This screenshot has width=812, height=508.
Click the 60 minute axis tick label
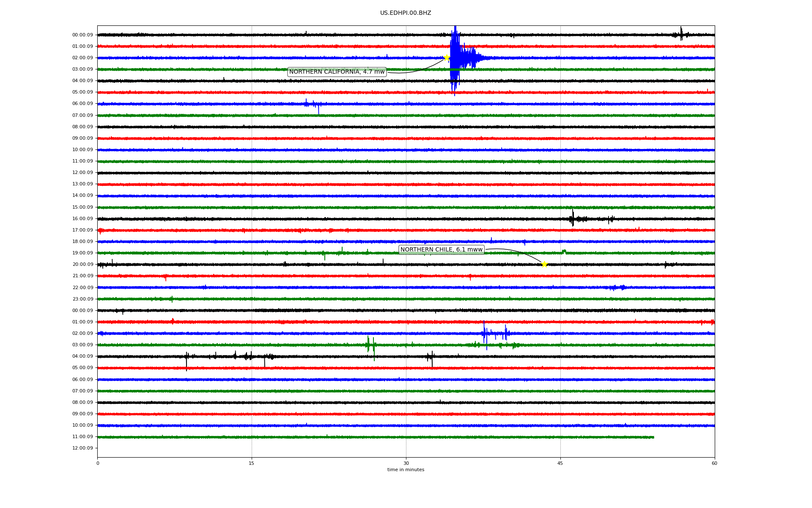[714, 463]
